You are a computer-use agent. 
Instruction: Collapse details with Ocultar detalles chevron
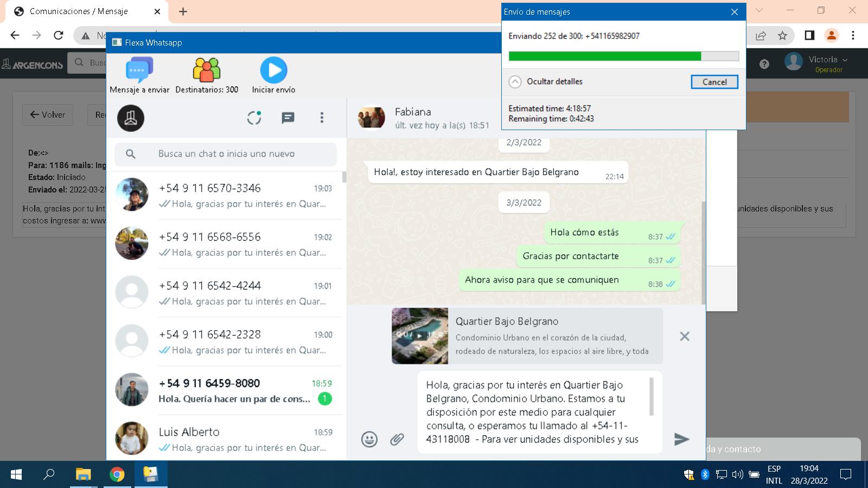(x=515, y=82)
